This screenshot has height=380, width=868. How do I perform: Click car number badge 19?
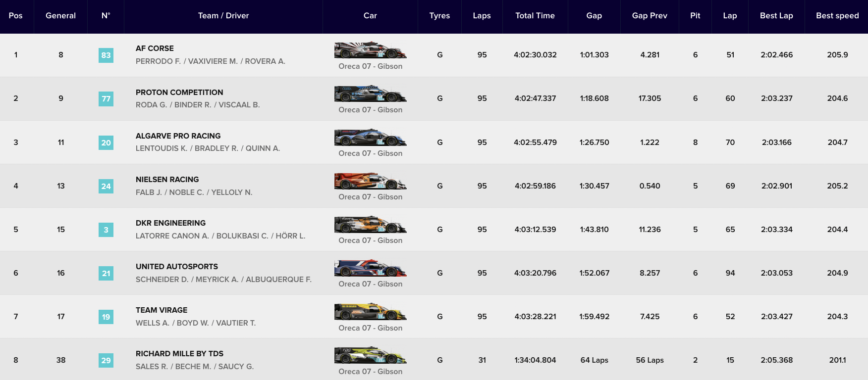[106, 317]
